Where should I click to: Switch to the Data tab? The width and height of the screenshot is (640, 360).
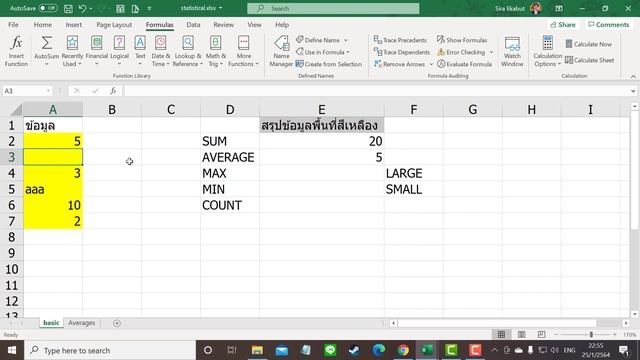[193, 24]
